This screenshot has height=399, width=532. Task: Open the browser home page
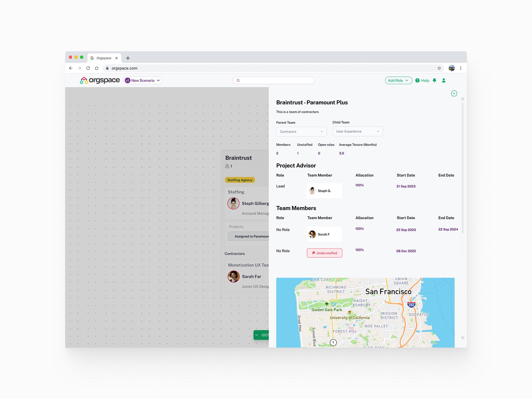pos(97,68)
